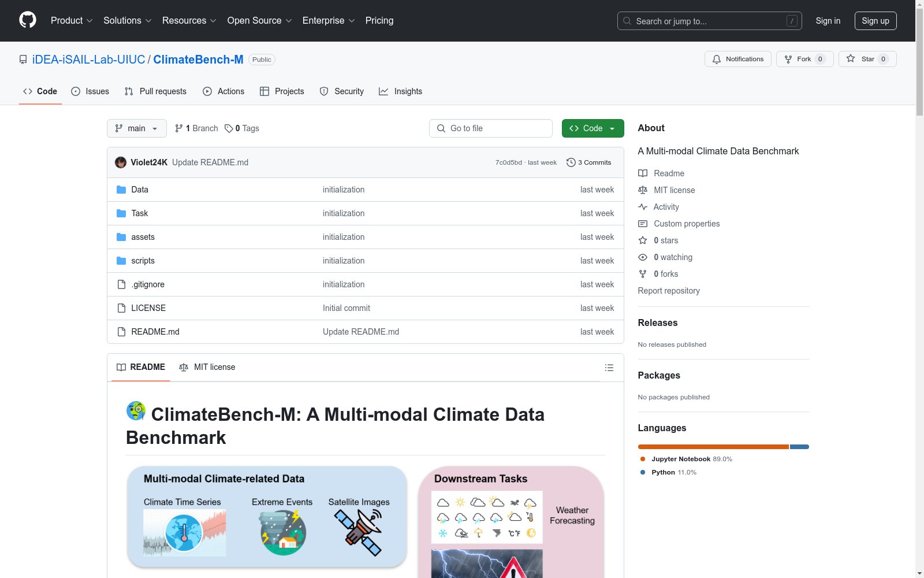Click the Sign up button
The width and height of the screenshot is (924, 578).
pyautogui.click(x=875, y=21)
